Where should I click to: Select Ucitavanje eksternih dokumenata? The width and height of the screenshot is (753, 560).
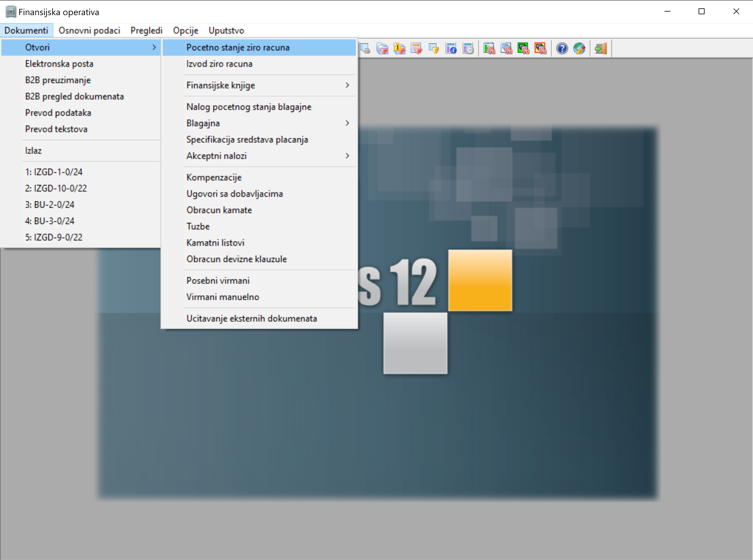click(x=251, y=319)
